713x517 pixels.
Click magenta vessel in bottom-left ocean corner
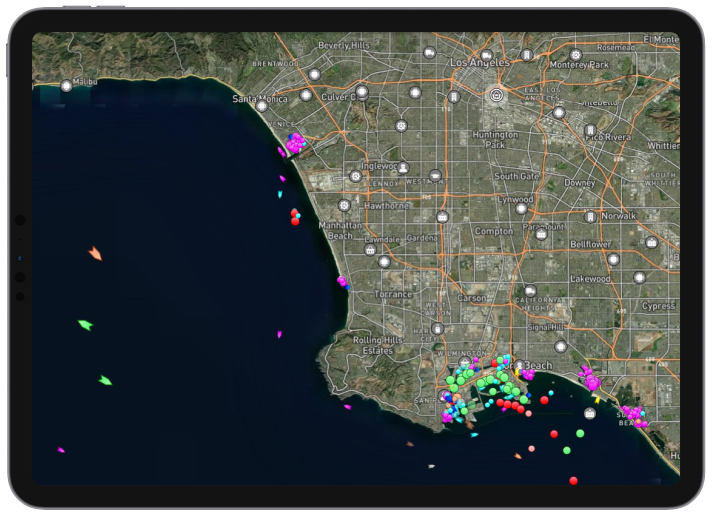61,451
